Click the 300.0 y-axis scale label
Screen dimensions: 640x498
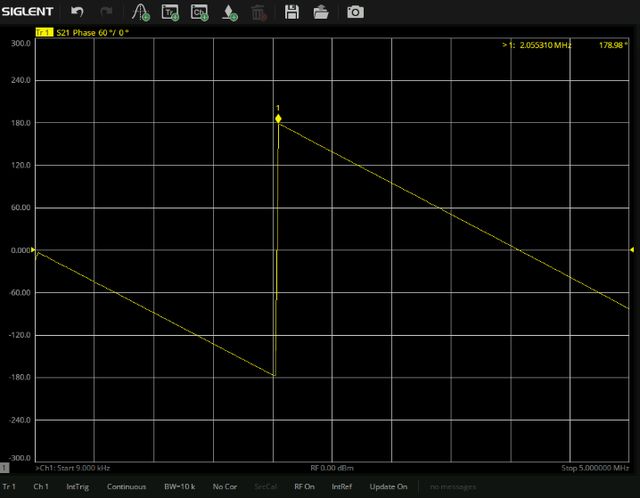20,43
